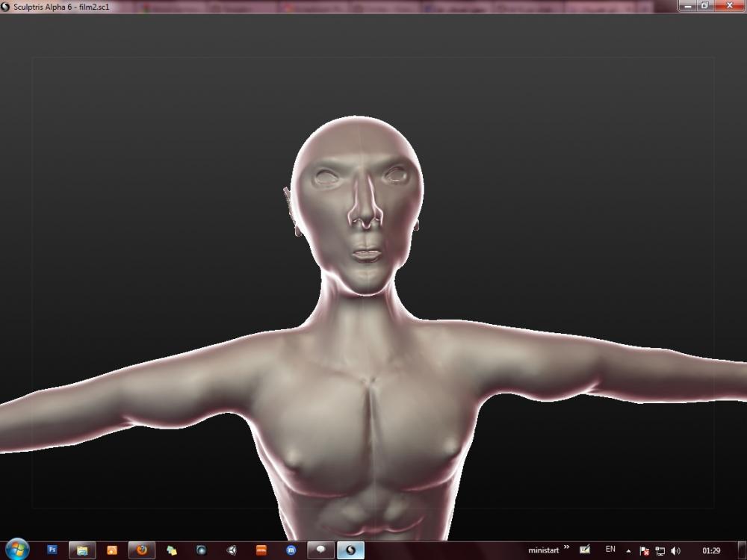Close the Sculptris Alpha 6 window
The height and width of the screenshot is (560, 747).
[729, 6]
